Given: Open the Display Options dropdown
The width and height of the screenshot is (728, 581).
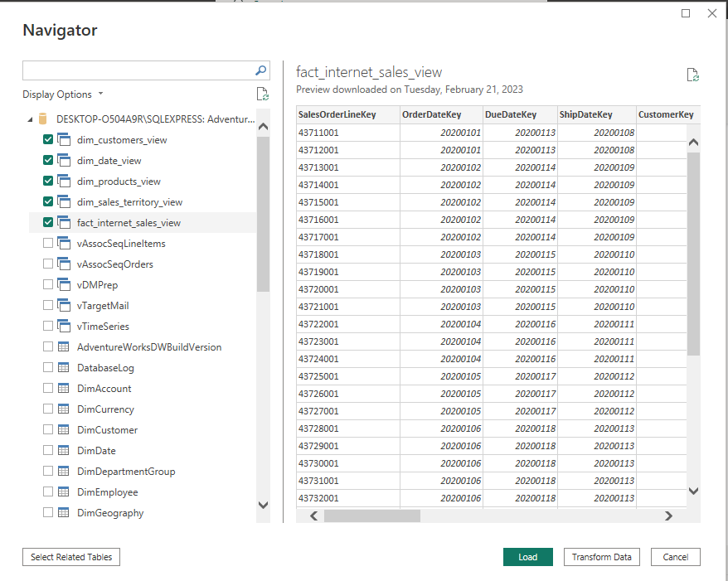Looking at the screenshot, I should coord(63,94).
